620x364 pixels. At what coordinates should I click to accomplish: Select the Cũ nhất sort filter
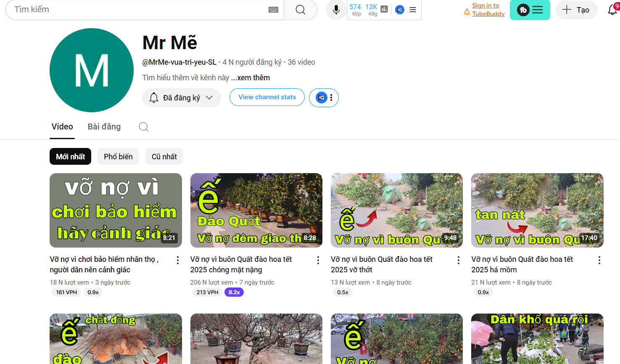point(164,156)
